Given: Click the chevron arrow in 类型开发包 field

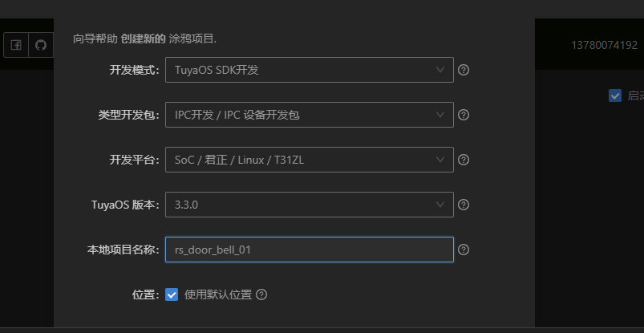Looking at the screenshot, I should 439,115.
